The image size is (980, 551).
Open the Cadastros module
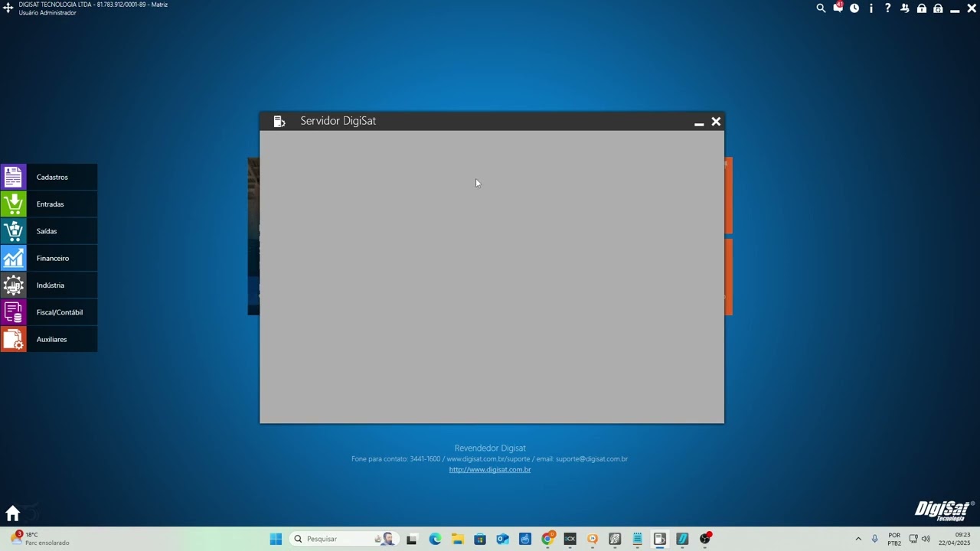pyautogui.click(x=49, y=177)
